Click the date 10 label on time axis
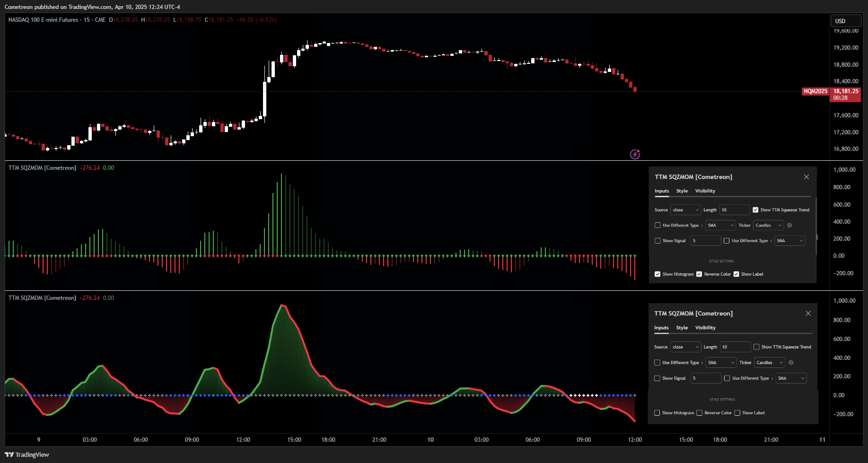The image size is (868, 463). point(430,440)
